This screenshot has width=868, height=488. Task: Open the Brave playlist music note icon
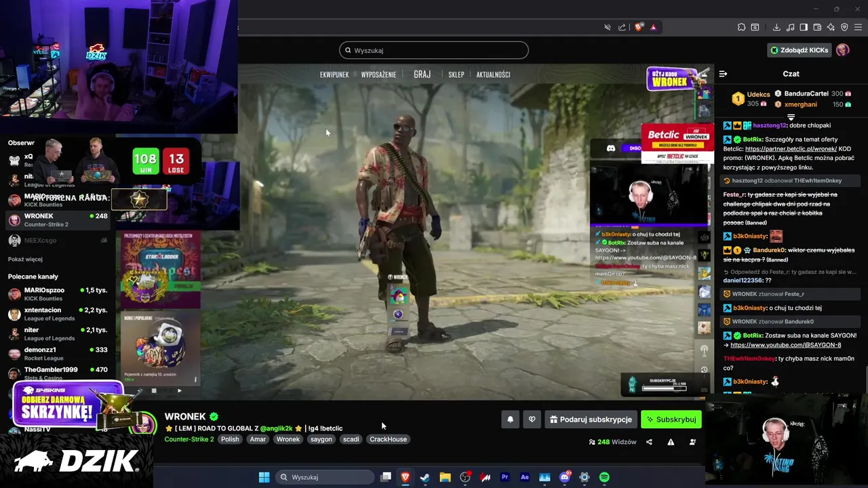790,27
